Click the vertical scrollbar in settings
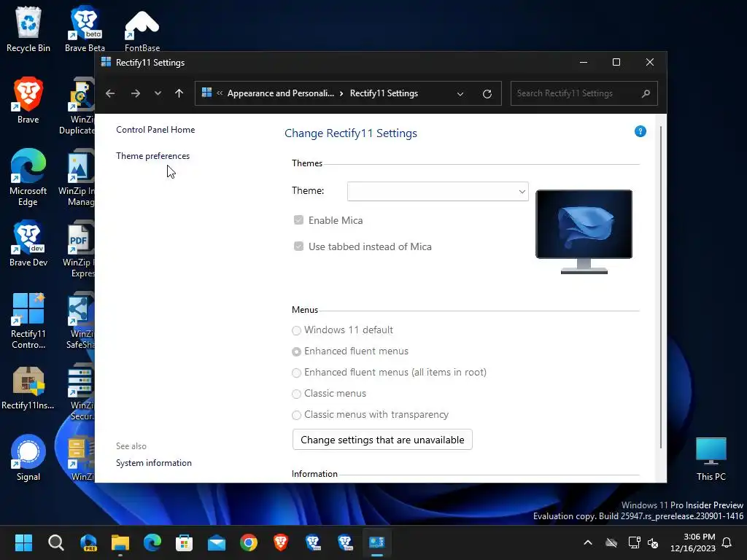The width and height of the screenshot is (747, 560). [661, 287]
